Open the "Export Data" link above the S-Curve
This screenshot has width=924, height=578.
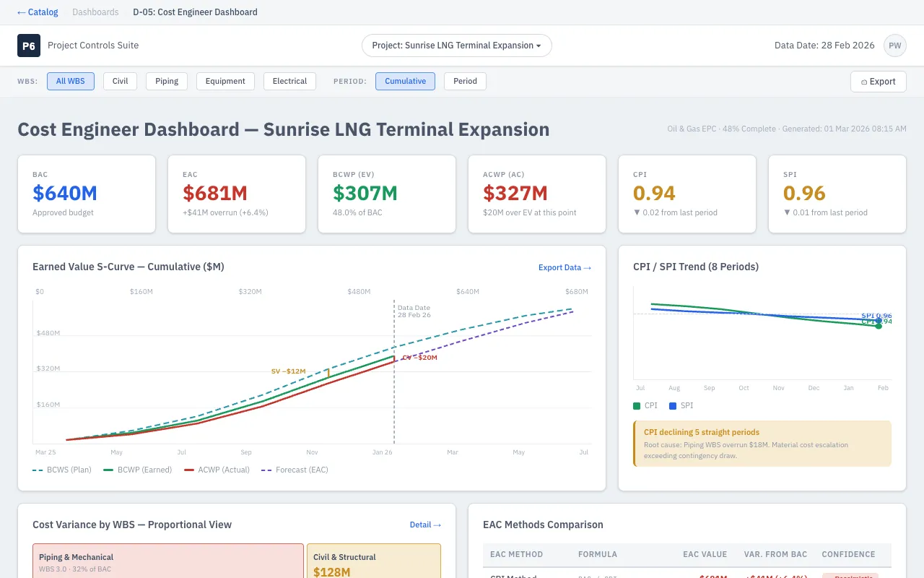pos(565,267)
